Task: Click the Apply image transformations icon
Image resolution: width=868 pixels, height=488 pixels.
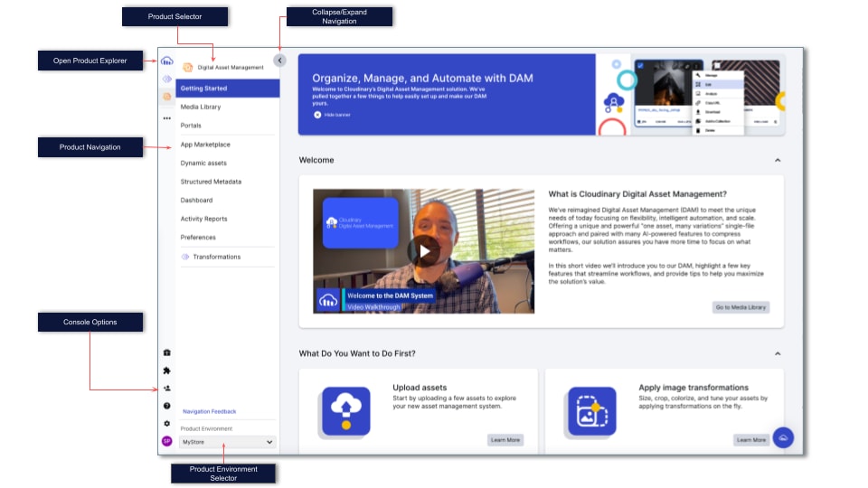Action: point(591,412)
